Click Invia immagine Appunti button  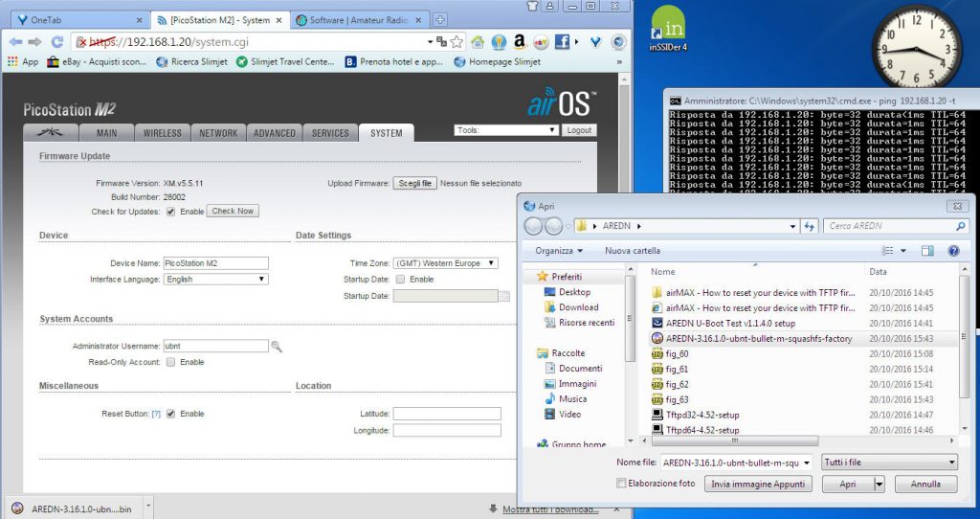pos(758,484)
